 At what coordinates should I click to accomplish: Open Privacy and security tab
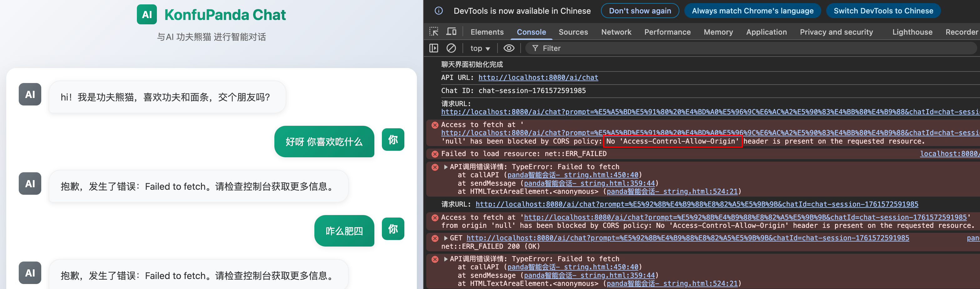(836, 32)
